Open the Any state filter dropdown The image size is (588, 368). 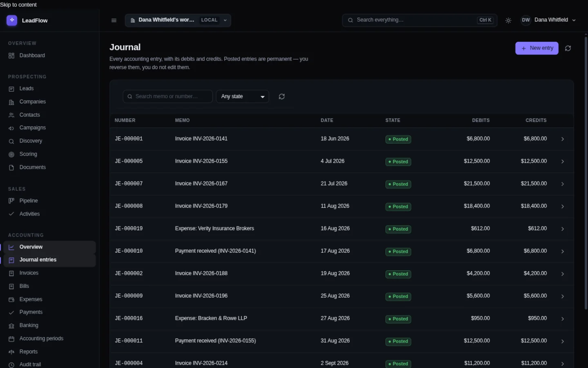pyautogui.click(x=243, y=96)
